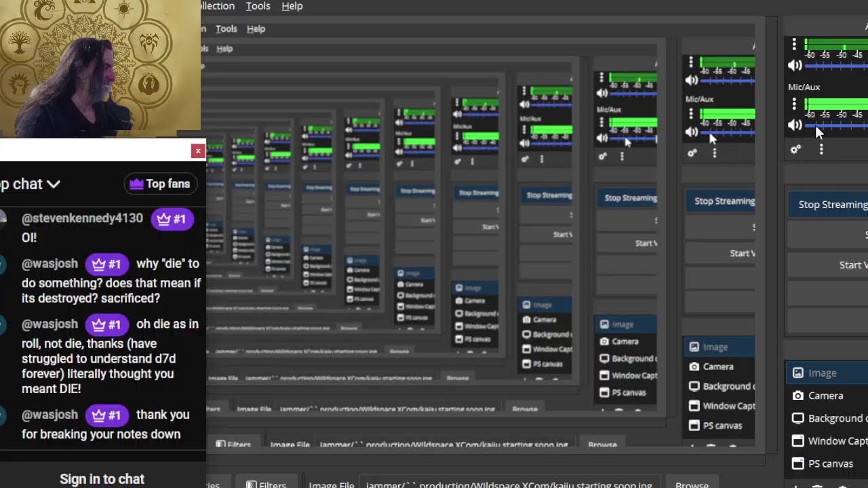868x488 pixels.
Task: Click Image source icon in largest OBS sources list
Action: pos(798,373)
